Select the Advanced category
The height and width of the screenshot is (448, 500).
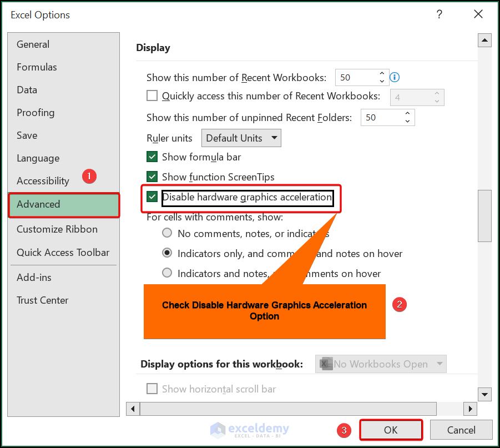coord(64,205)
